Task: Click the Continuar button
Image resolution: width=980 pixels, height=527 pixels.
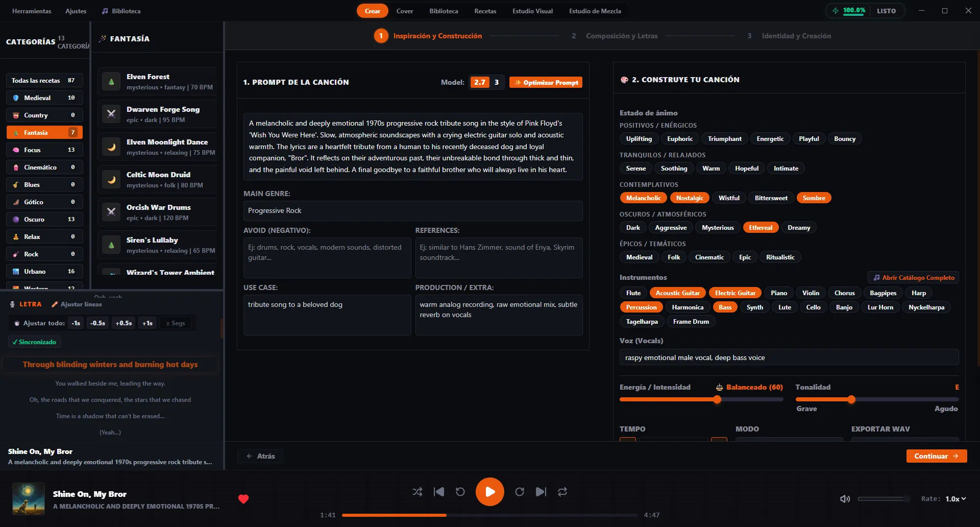Action: (x=937, y=456)
